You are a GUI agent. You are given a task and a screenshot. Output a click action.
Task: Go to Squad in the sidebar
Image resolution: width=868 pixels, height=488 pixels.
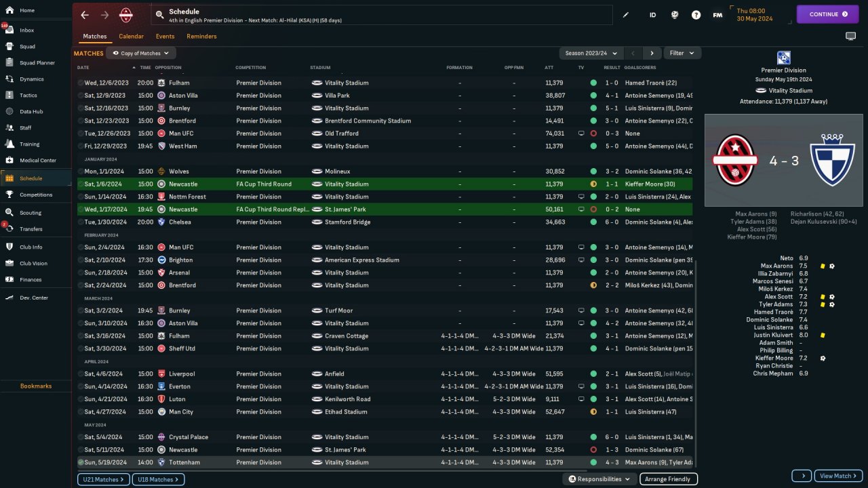point(35,47)
